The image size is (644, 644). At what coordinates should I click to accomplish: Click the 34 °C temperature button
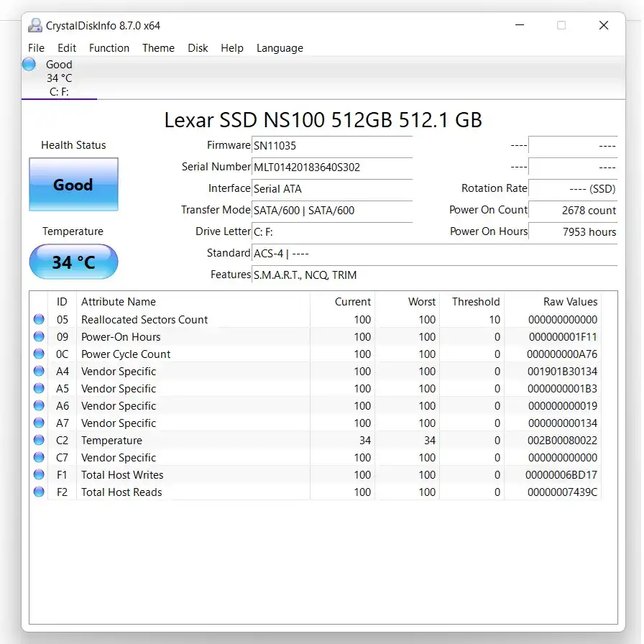click(73, 262)
